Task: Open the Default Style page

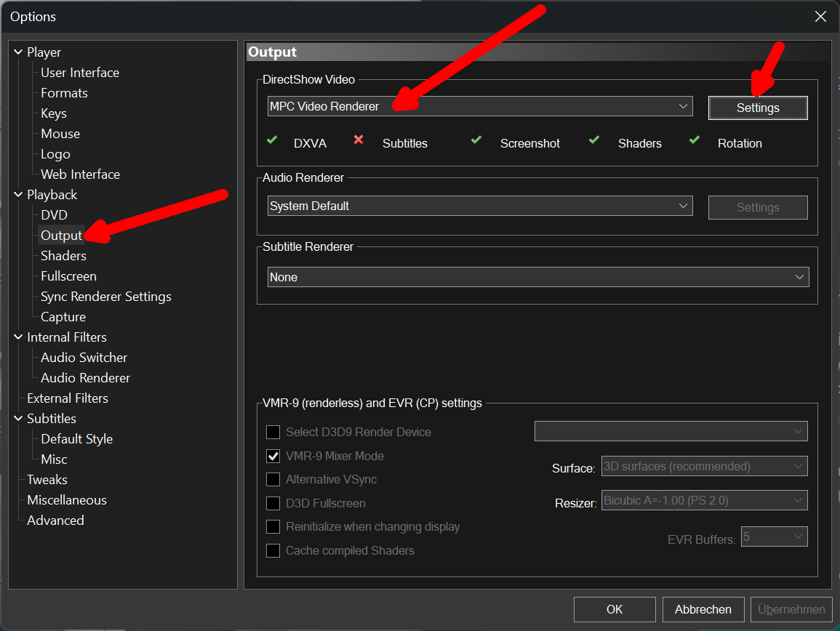Action: pos(76,438)
